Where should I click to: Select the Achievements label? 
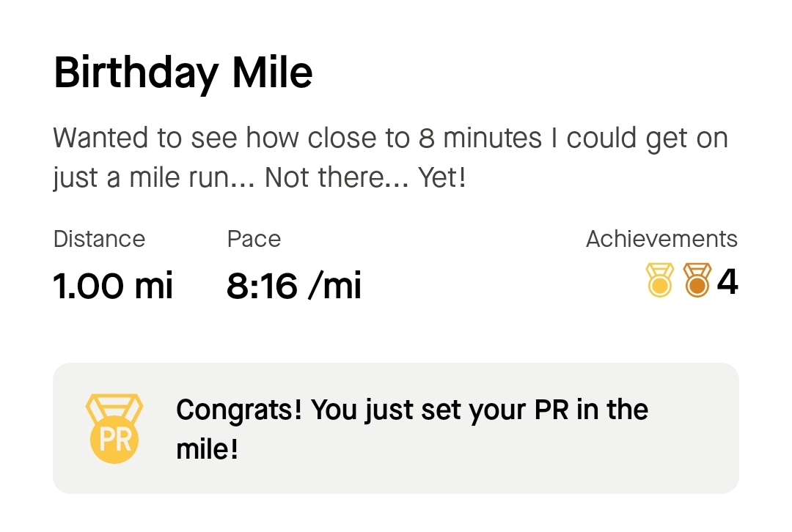click(661, 239)
